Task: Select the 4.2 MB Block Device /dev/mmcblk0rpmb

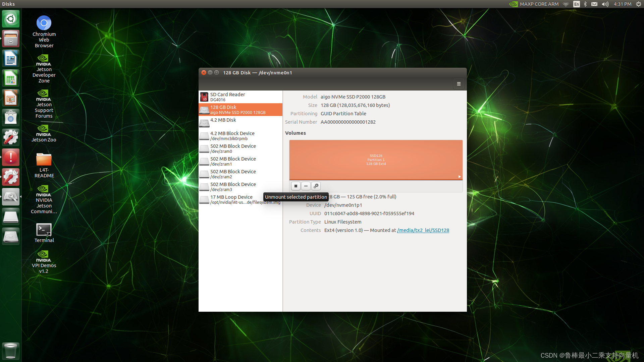Action: pyautogui.click(x=240, y=136)
